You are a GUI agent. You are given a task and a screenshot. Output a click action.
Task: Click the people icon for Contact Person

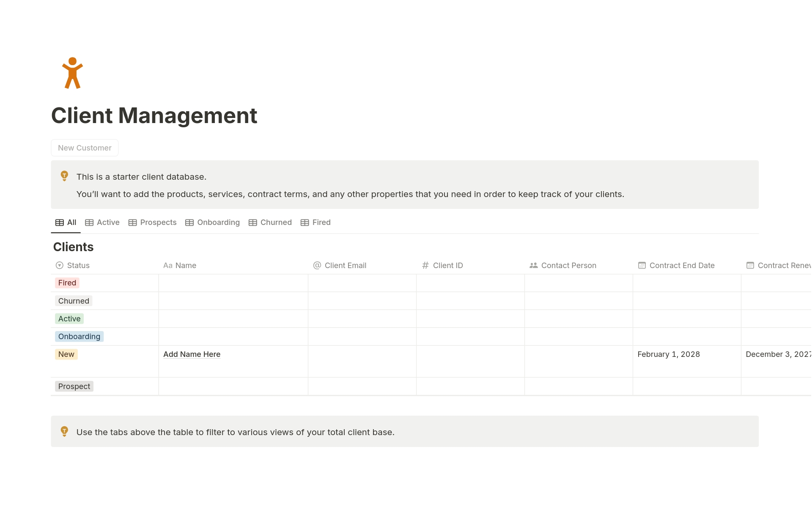click(533, 266)
